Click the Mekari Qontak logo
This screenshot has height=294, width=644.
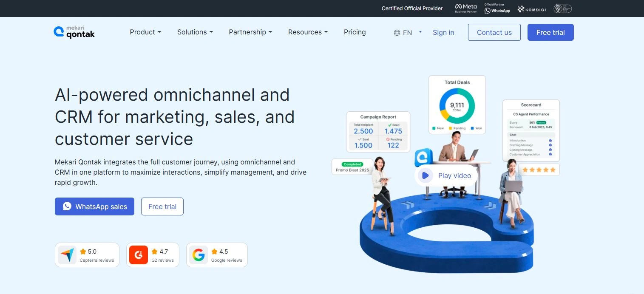[74, 32]
